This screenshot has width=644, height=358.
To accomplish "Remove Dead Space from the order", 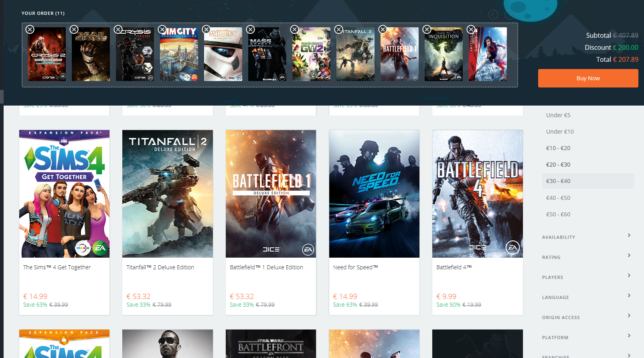I will click(74, 29).
